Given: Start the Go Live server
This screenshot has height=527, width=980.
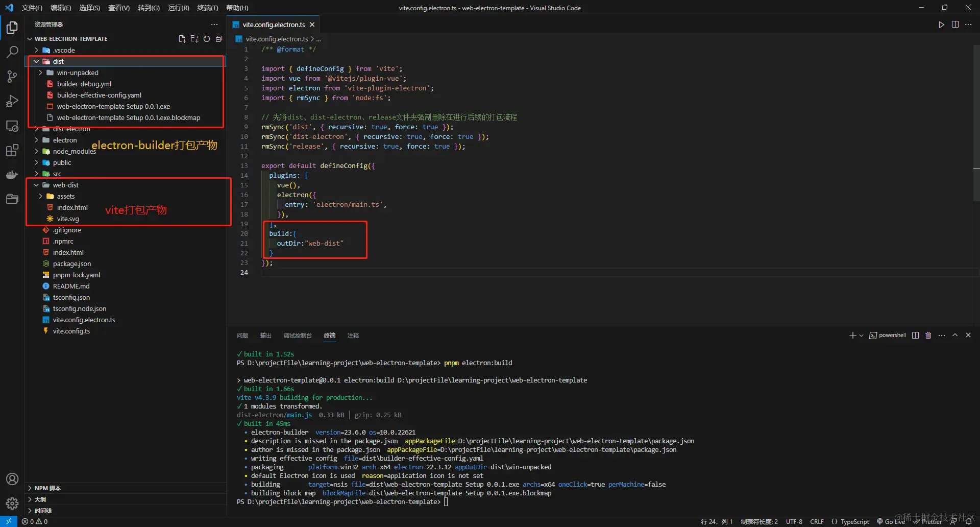Looking at the screenshot, I should [x=890, y=521].
